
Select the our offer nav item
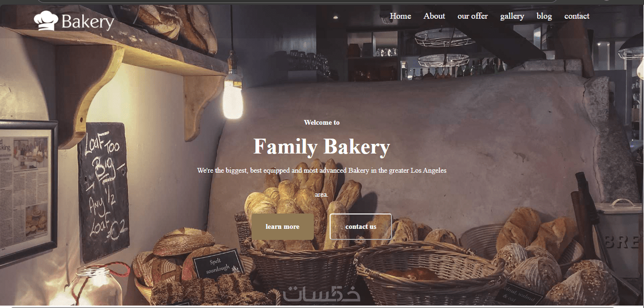472,16
